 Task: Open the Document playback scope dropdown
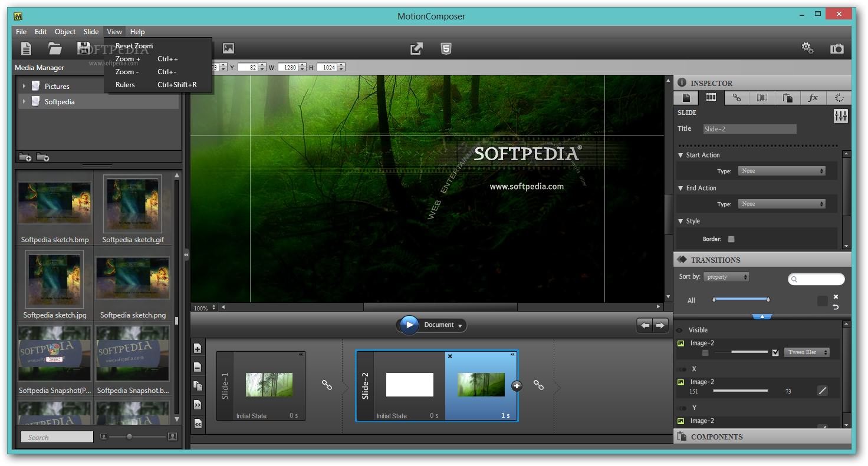point(445,325)
